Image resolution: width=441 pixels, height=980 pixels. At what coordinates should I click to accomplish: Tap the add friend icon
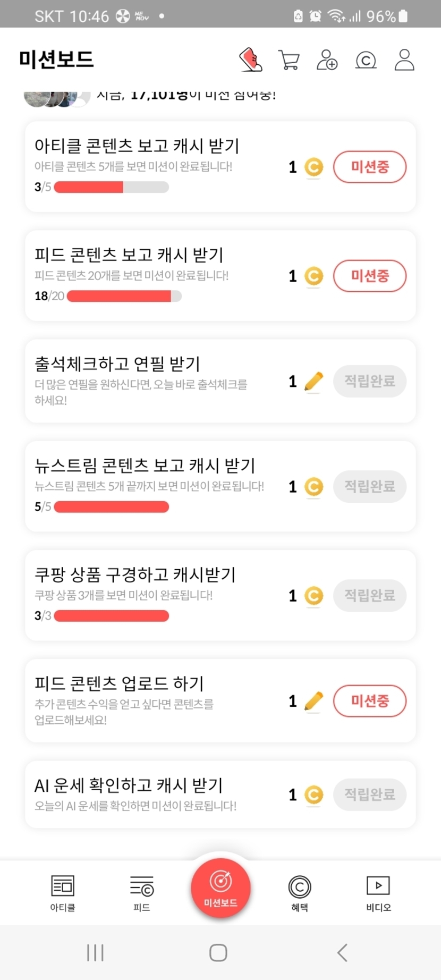pyautogui.click(x=327, y=60)
